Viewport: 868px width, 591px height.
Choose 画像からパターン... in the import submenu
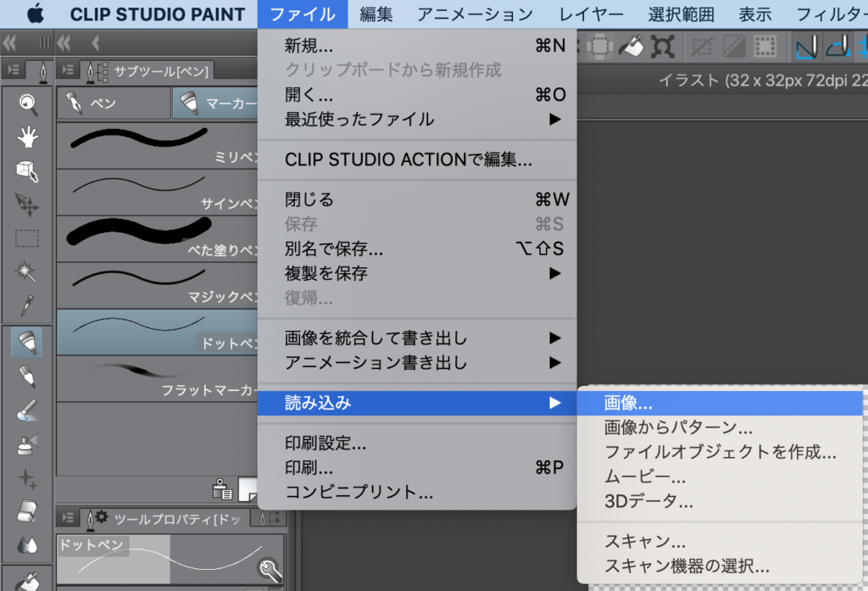point(720,427)
